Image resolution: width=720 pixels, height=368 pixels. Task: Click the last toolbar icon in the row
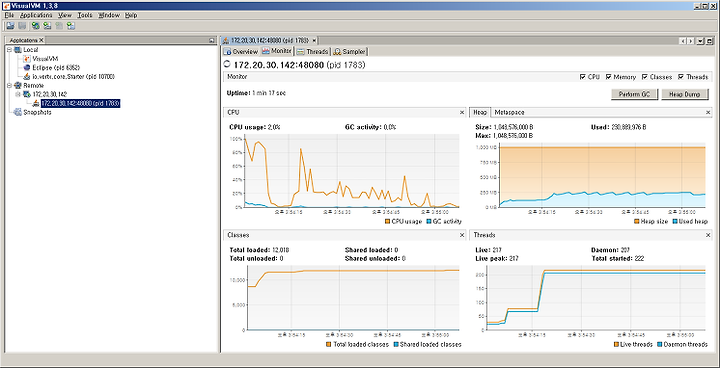71,26
